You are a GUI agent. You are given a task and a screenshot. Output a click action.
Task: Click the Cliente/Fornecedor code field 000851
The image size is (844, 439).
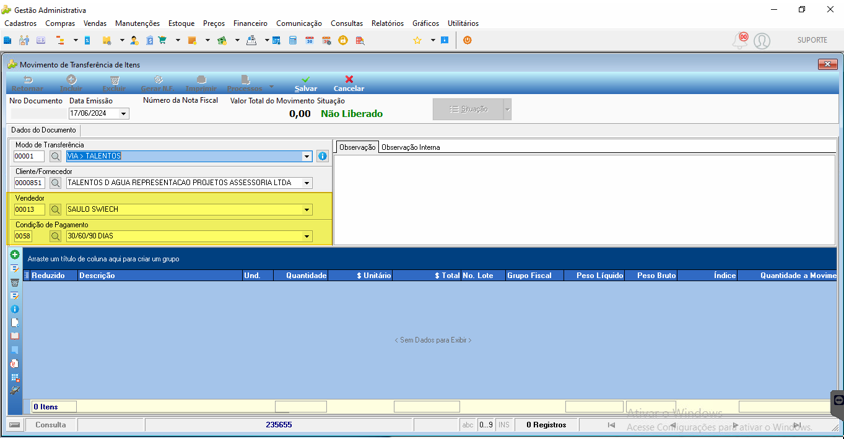click(29, 183)
